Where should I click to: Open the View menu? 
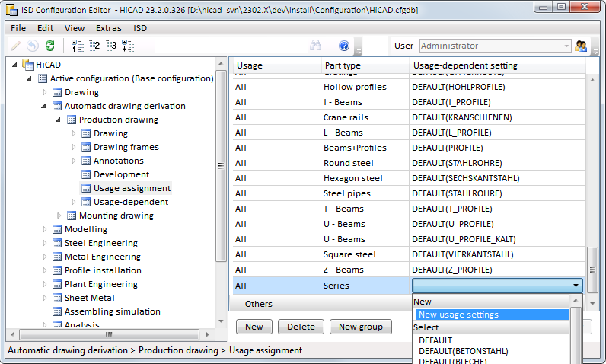pos(75,28)
